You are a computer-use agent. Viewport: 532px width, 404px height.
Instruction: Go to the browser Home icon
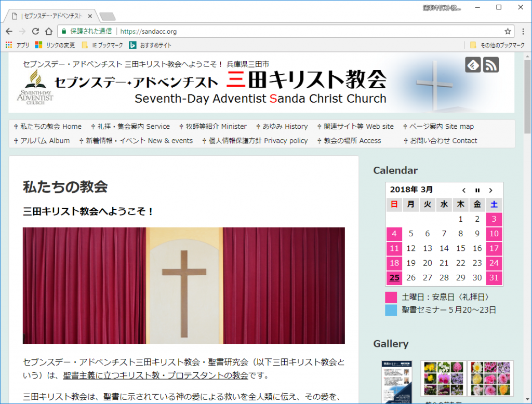point(49,32)
